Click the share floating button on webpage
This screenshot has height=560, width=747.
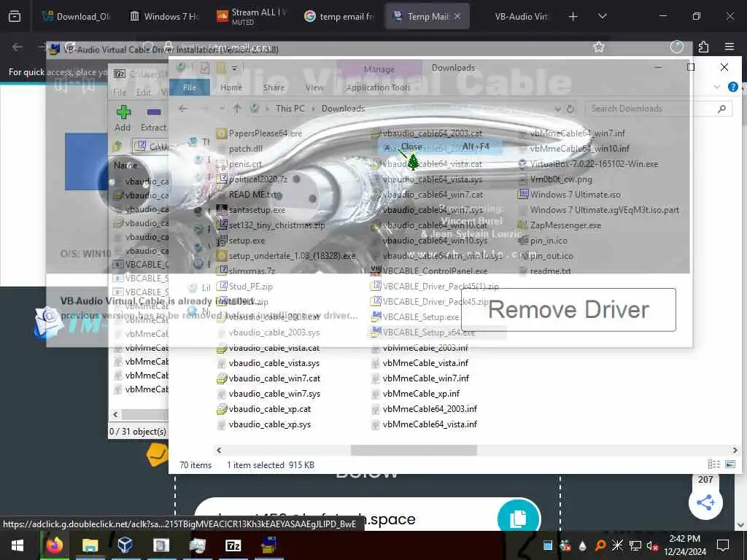(x=705, y=502)
